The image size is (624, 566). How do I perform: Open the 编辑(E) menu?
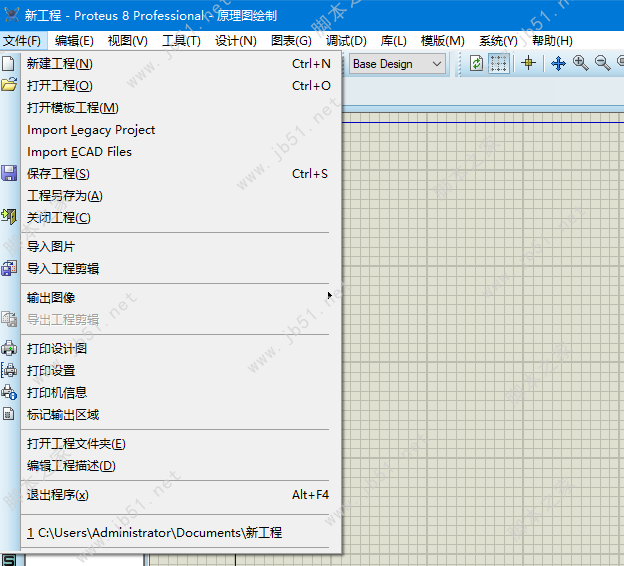pyautogui.click(x=74, y=41)
